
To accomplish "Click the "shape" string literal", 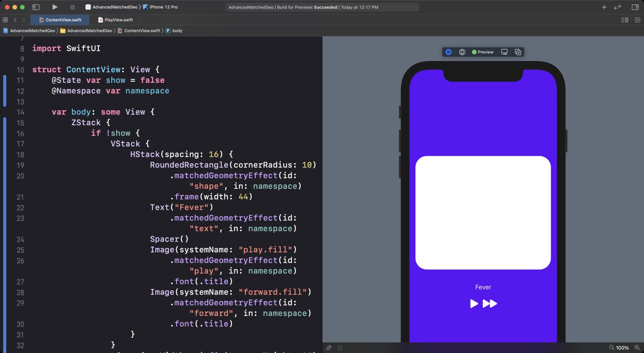I will [206, 186].
